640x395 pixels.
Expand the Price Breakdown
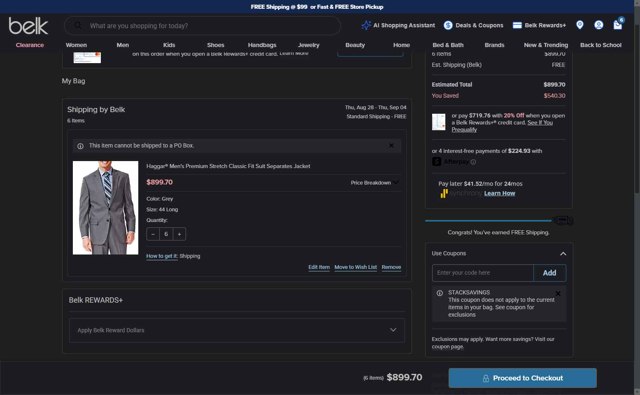tap(374, 182)
